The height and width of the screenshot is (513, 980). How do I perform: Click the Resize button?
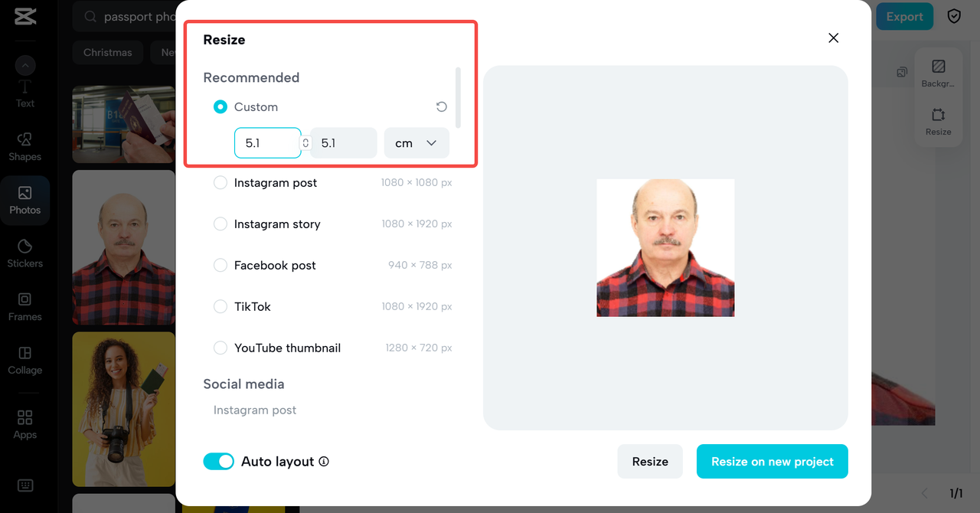click(x=650, y=462)
